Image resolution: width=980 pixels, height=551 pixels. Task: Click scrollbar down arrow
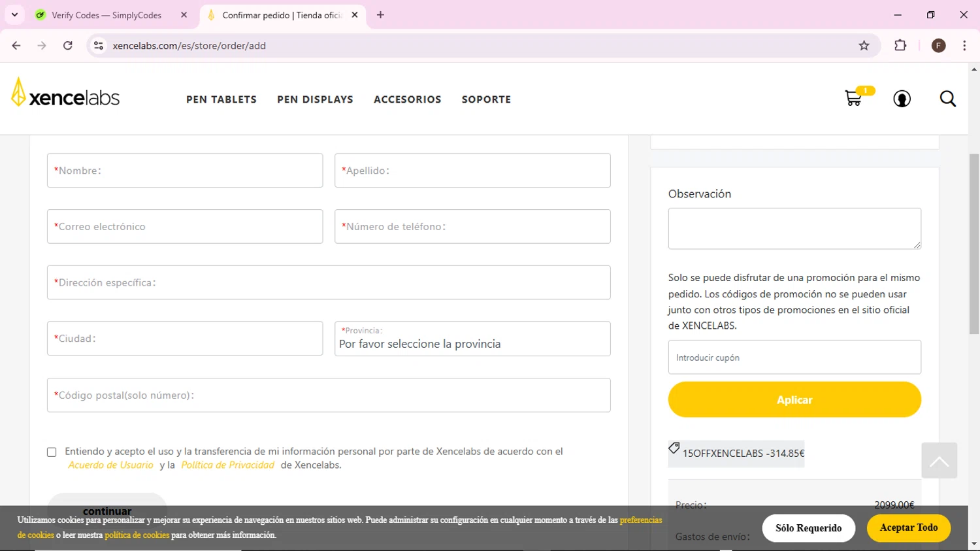(x=974, y=544)
